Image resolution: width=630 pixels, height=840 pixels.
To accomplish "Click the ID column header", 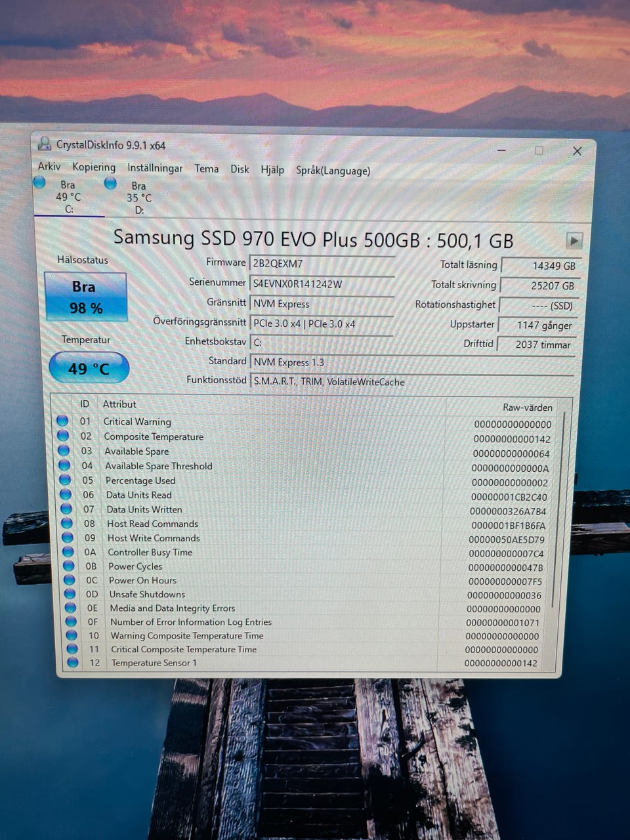I will [85, 404].
